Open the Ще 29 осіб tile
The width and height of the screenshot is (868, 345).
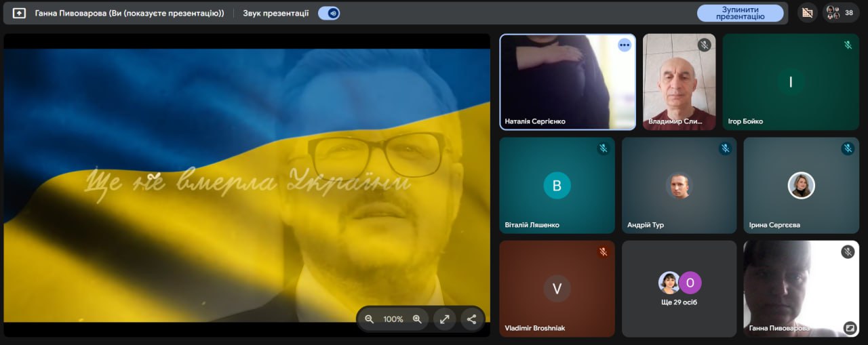point(679,289)
